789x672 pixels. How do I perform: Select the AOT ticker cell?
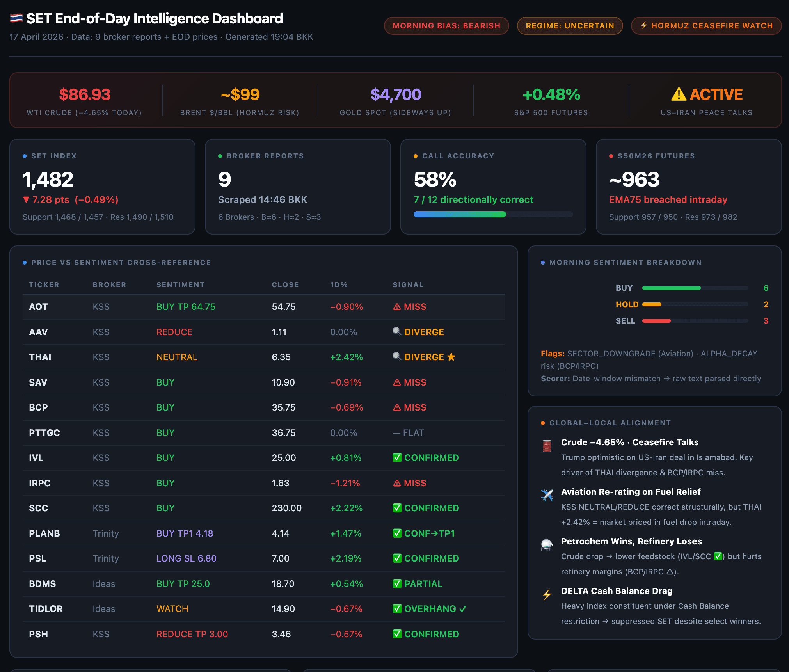38,307
